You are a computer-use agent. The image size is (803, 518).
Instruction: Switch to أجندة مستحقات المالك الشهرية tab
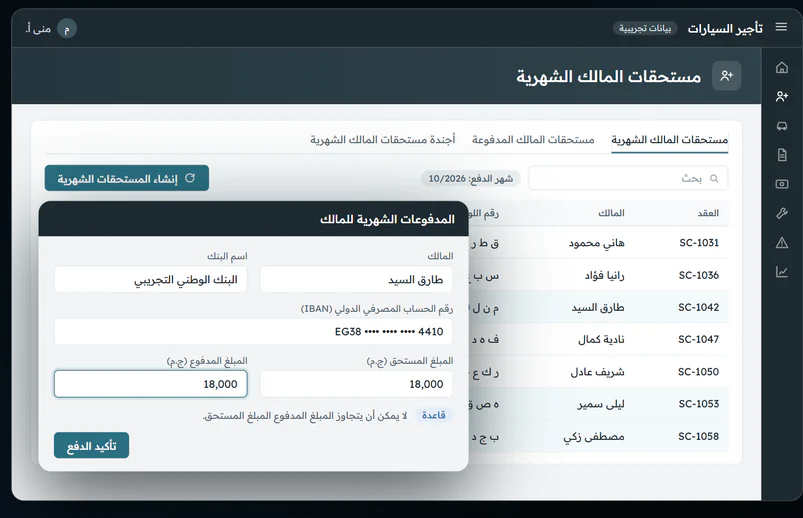pos(382,139)
